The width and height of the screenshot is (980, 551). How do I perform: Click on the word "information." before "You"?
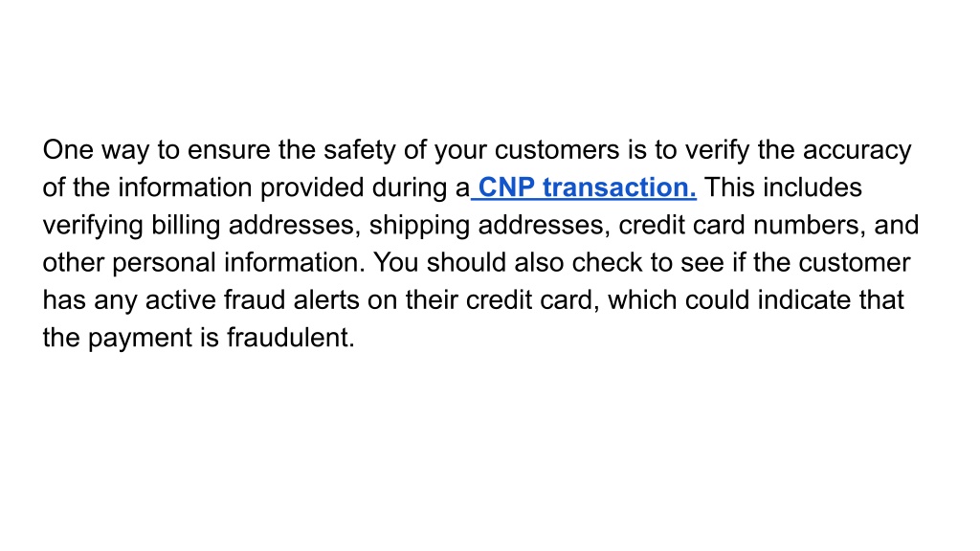click(x=295, y=262)
